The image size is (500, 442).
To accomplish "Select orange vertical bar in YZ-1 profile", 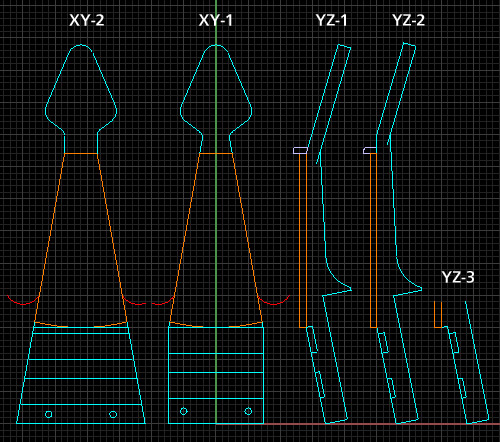I will coord(303,240).
